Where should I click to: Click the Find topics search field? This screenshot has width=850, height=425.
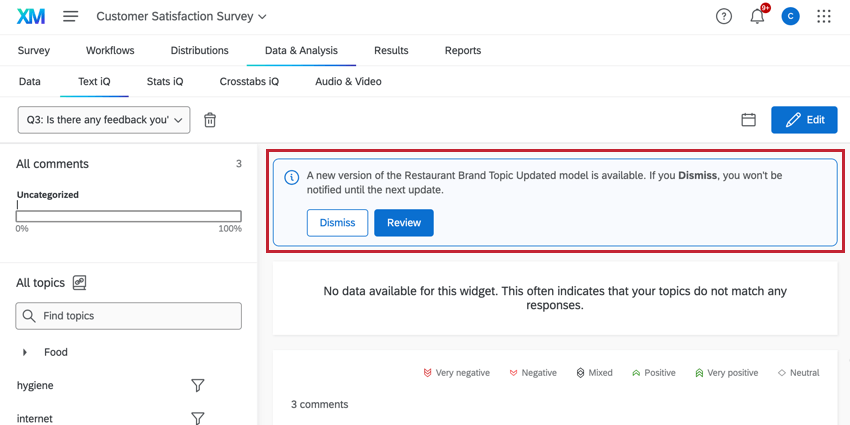tap(129, 316)
